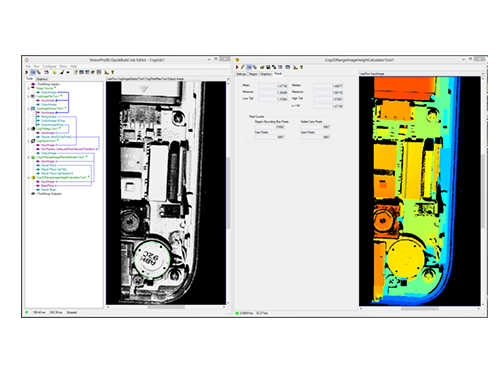
Task: Open the Configure menu
Action: [49, 66]
